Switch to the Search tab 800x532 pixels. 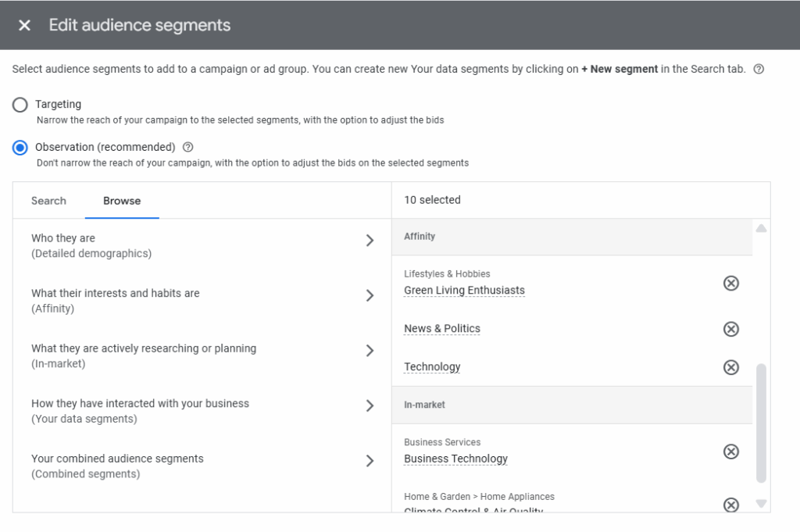[x=48, y=201]
